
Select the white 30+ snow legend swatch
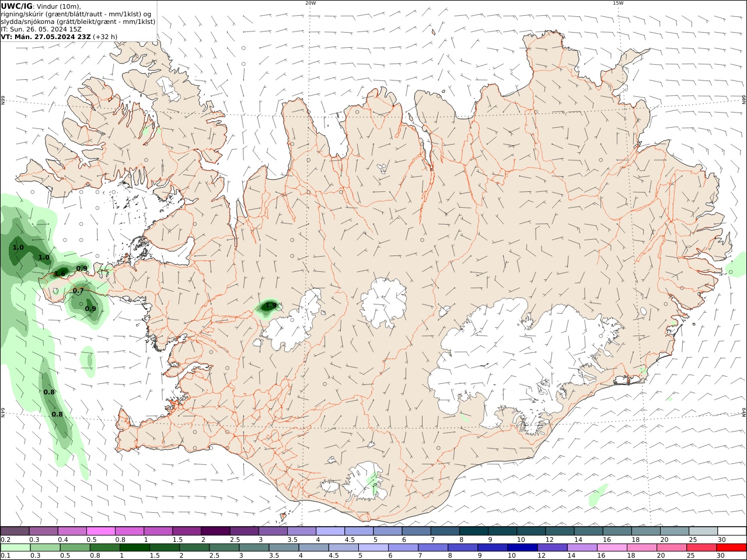732,531
